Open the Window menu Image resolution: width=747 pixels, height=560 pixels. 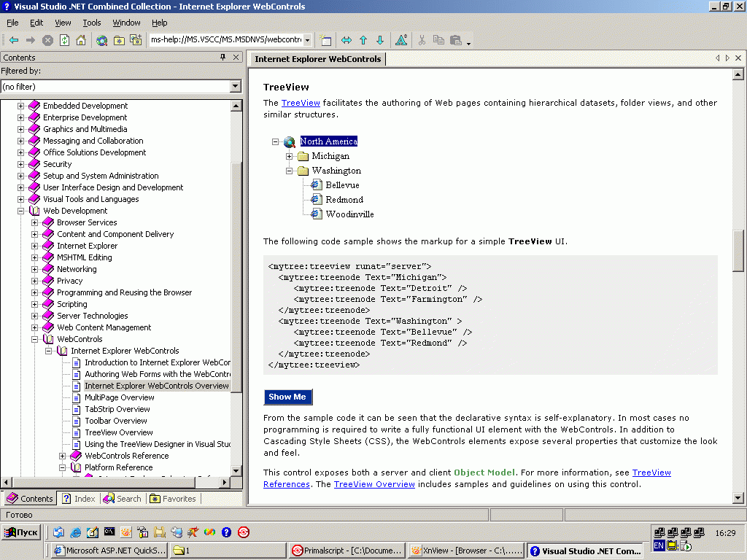click(x=126, y=23)
